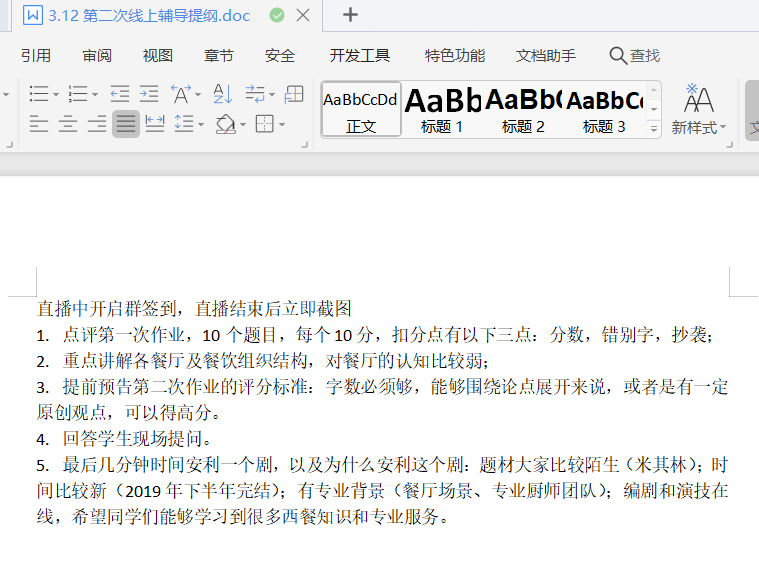Apply the 标题 3 style
Viewport: 759px width, 581px height.
604,110
